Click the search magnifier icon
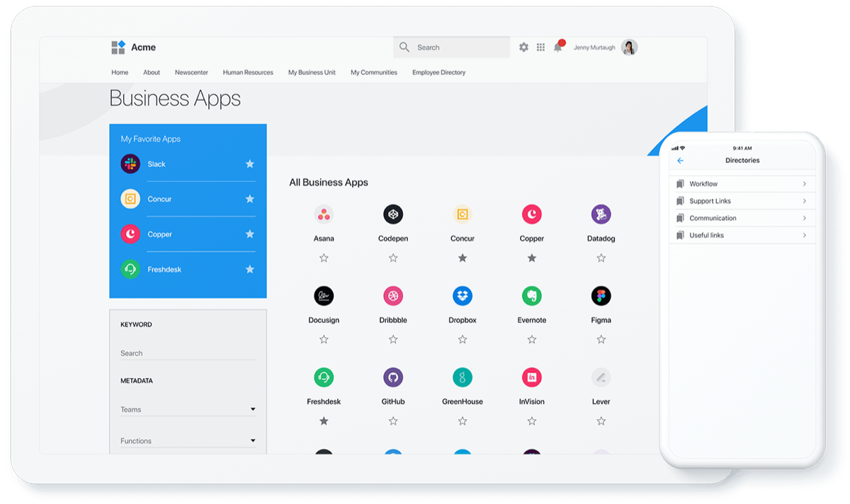The height and width of the screenshot is (504, 850). pyautogui.click(x=404, y=47)
